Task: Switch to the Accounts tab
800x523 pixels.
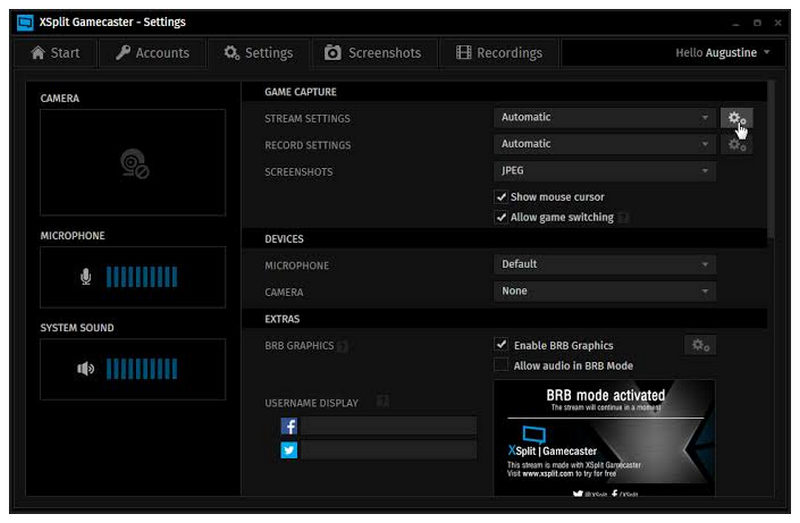Action: click(152, 53)
